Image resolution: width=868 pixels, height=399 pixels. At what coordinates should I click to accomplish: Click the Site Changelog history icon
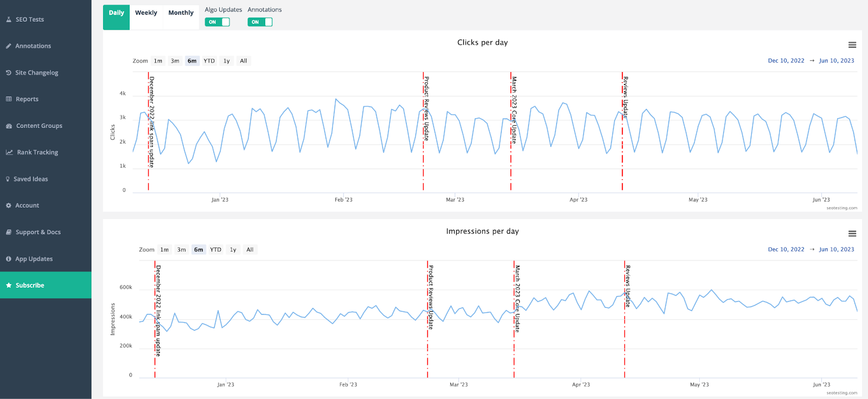[9, 73]
